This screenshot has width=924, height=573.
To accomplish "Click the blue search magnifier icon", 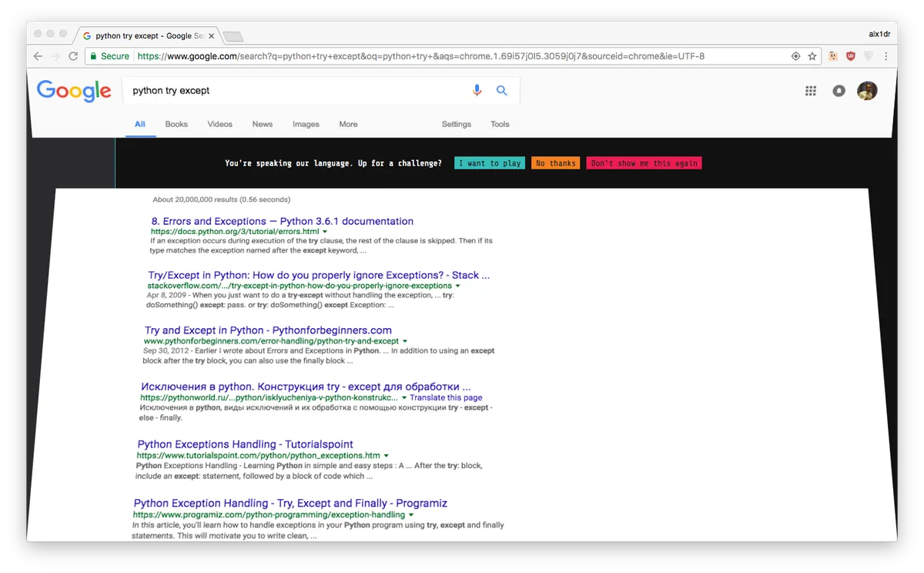I will point(501,90).
